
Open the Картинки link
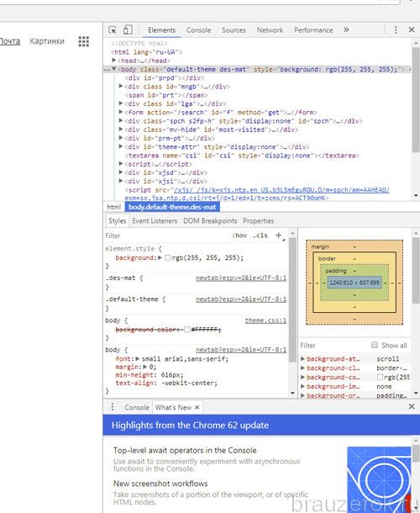(x=47, y=41)
